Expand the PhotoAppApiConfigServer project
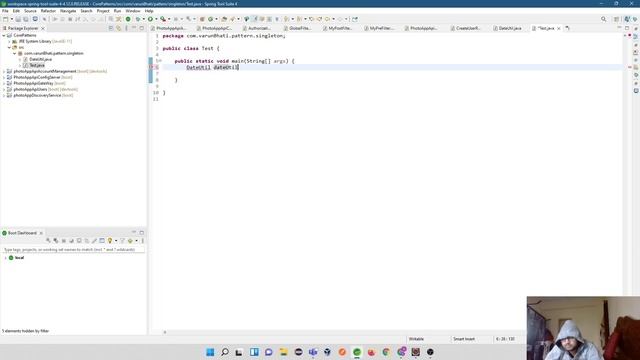640x360 pixels. [x=4, y=77]
